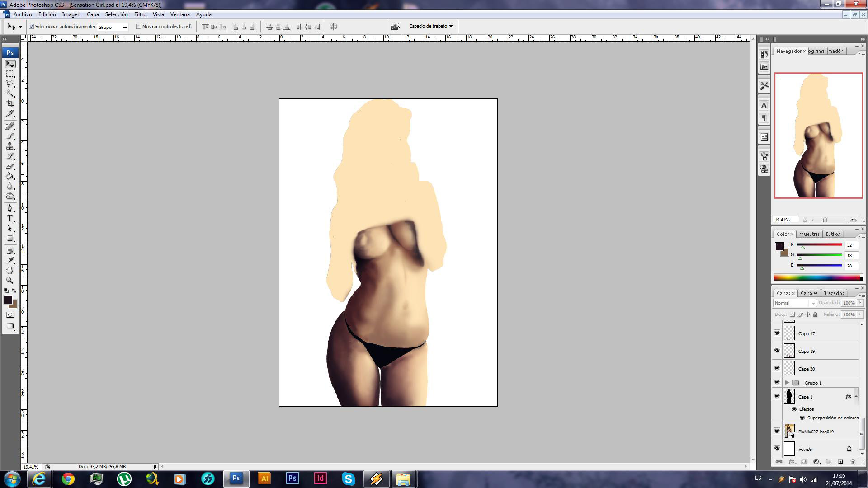Switch to the Canales tab
868x488 pixels.
point(809,293)
